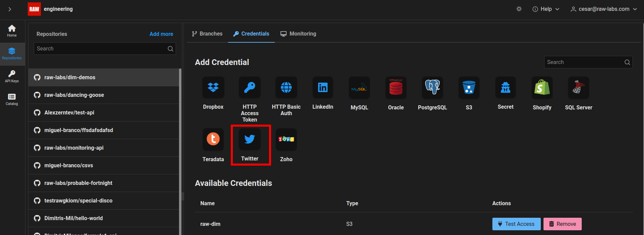Select the SQL Server icon
This screenshot has width=644, height=235.
point(579,88)
